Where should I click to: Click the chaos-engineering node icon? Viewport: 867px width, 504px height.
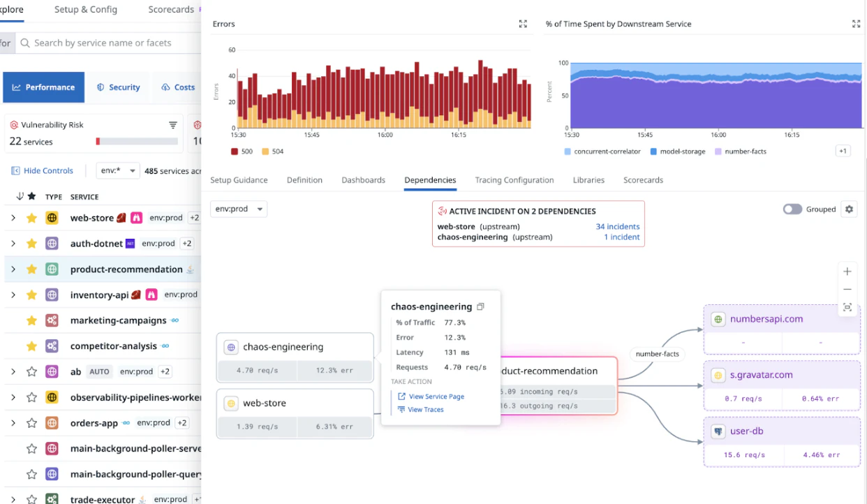231,347
